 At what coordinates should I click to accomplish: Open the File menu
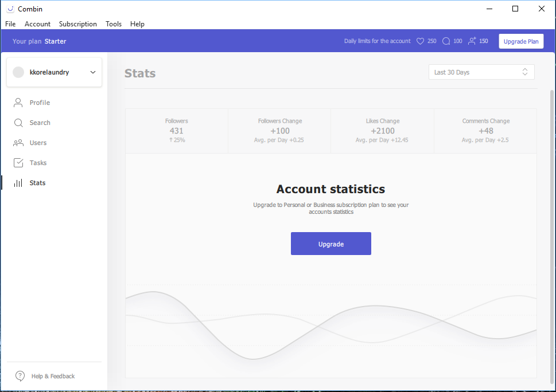pos(10,24)
